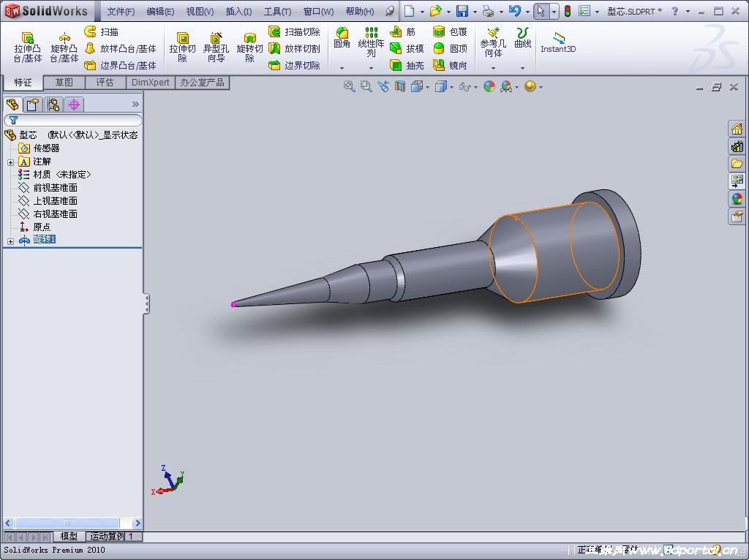Select the Rib (筋) feature

click(403, 31)
